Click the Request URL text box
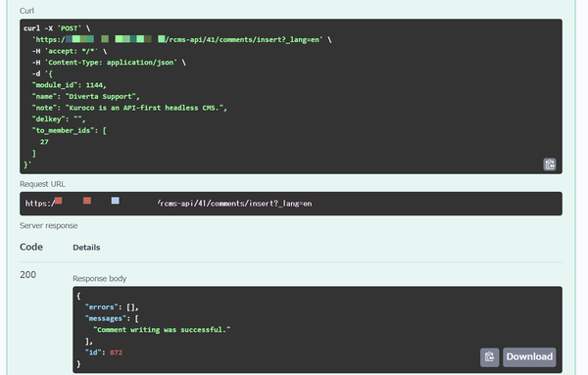The image size is (588, 375). 291,204
